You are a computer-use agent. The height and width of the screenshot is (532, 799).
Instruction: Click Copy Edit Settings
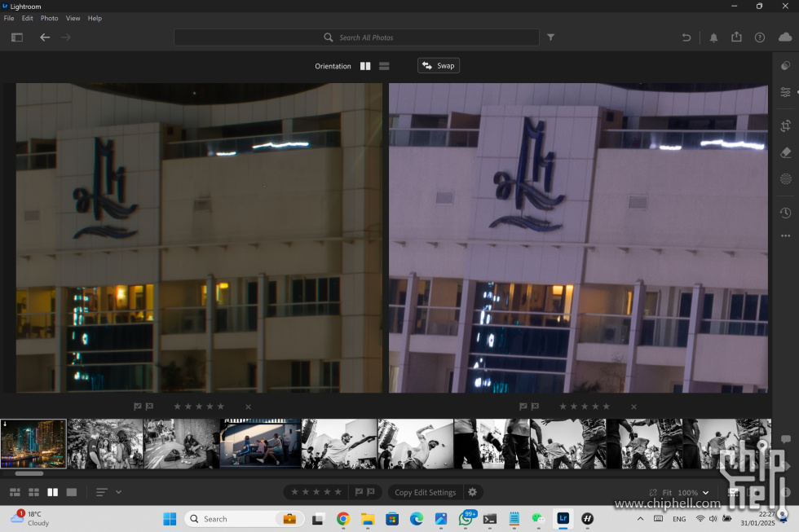click(x=425, y=492)
